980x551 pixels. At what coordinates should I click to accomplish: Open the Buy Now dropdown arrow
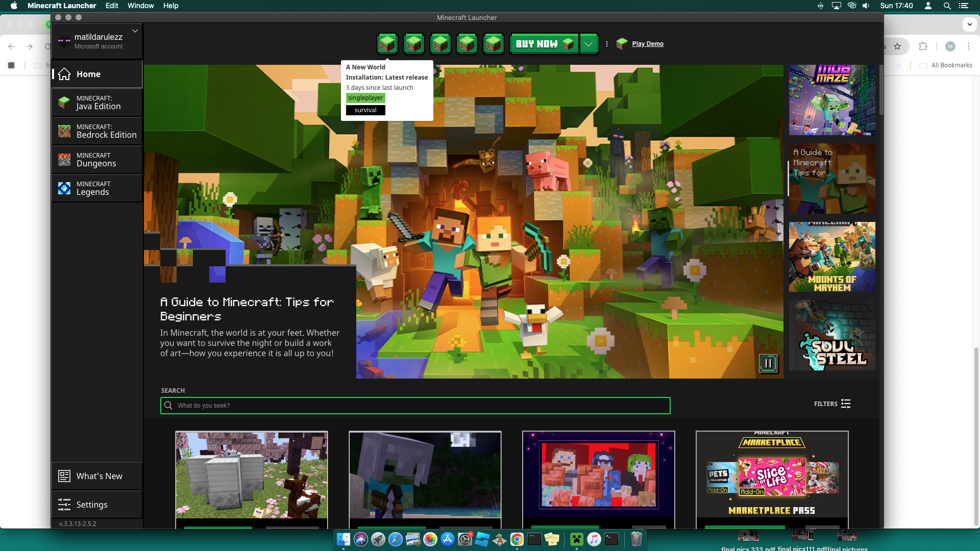[589, 44]
